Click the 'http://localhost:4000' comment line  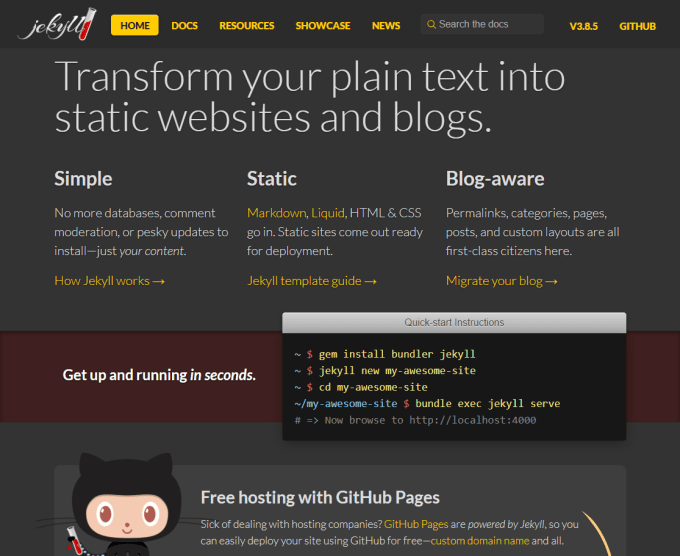pyautogui.click(x=415, y=420)
